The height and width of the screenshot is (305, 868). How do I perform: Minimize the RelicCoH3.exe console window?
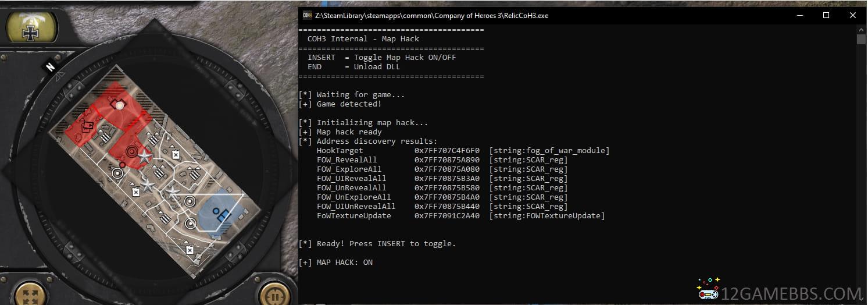click(x=799, y=16)
